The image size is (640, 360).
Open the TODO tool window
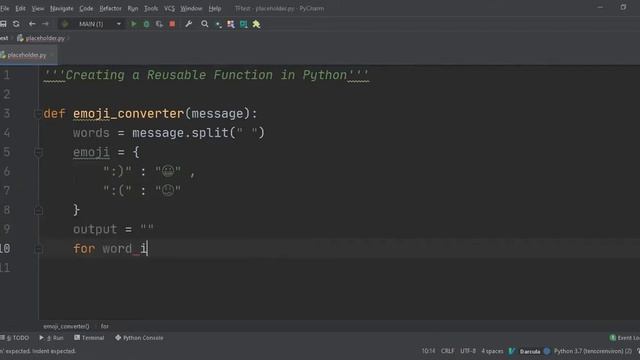tap(15, 338)
